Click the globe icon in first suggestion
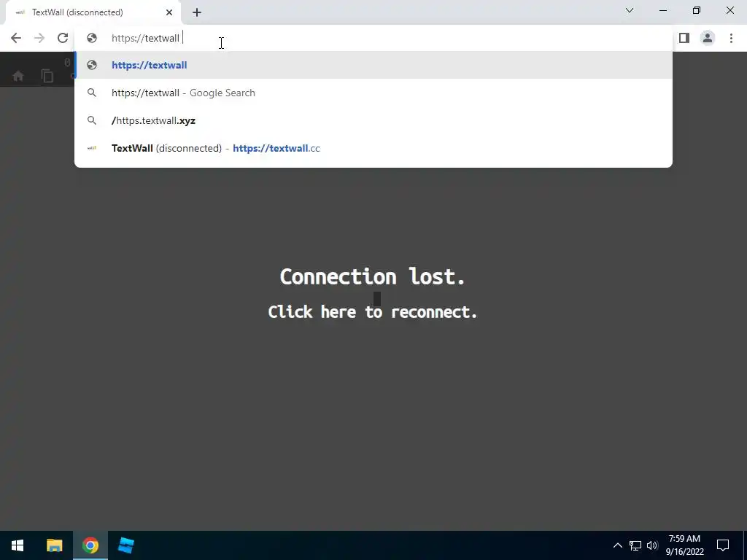This screenshot has height=560, width=747. 92,65
